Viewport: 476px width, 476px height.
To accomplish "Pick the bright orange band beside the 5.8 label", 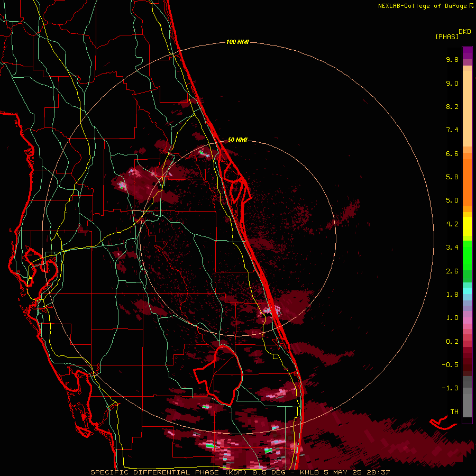I will coord(467,183).
